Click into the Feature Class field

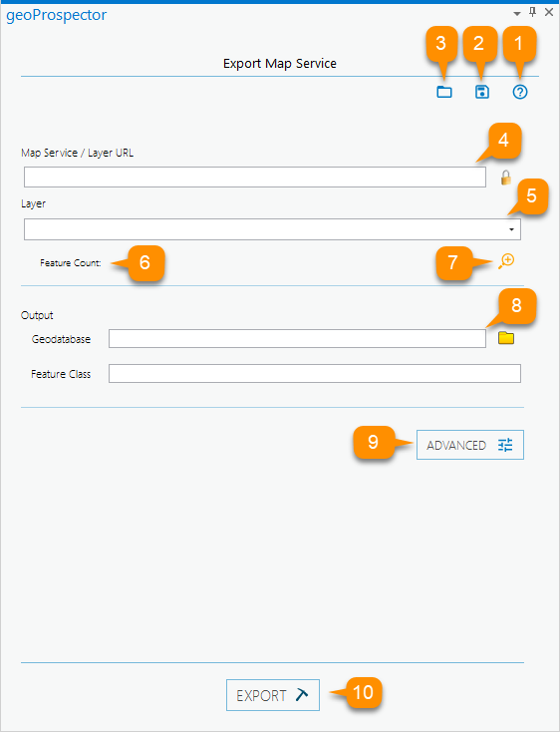point(315,373)
